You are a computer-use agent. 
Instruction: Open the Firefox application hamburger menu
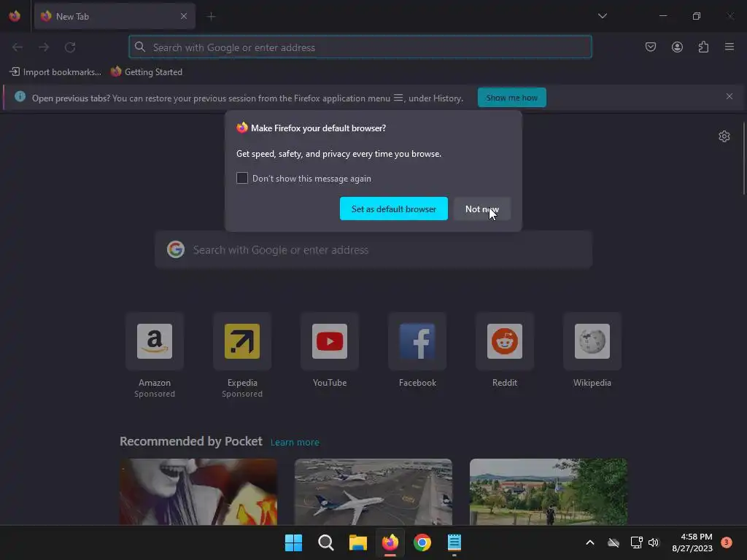pos(729,47)
